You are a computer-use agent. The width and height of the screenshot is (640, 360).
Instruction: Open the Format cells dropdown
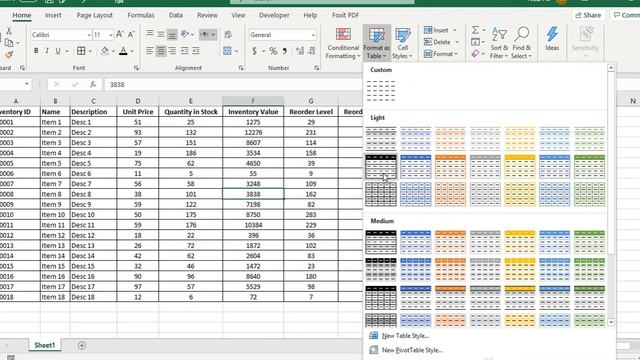point(456,54)
